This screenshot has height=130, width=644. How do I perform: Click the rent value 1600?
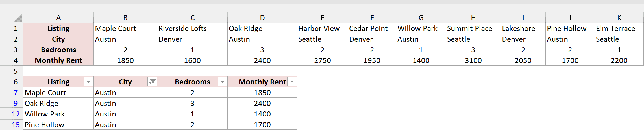pyautogui.click(x=192, y=60)
